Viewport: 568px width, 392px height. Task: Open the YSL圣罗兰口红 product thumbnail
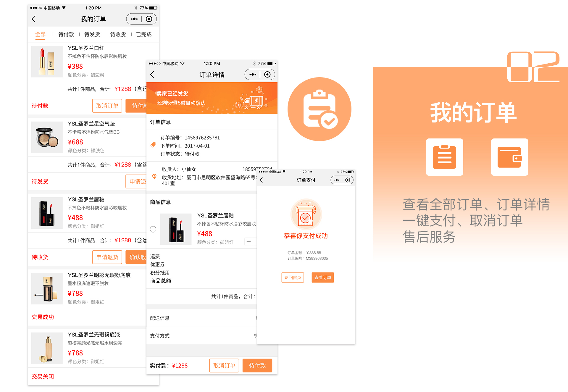pos(47,62)
